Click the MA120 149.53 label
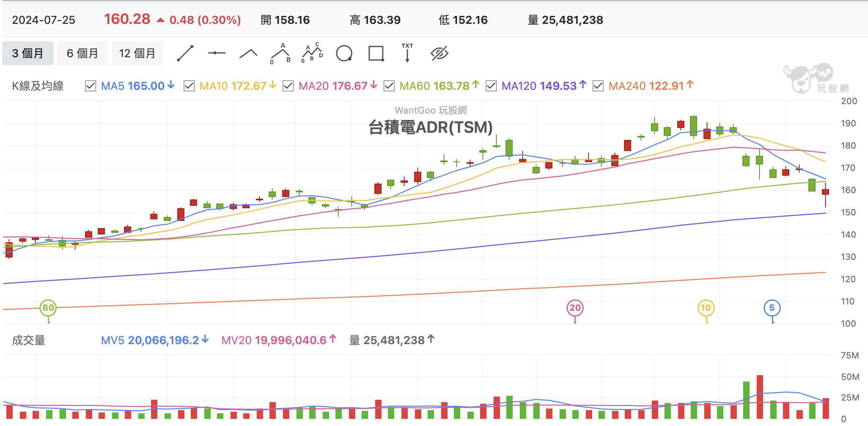The height and width of the screenshot is (426, 868). coord(539,86)
